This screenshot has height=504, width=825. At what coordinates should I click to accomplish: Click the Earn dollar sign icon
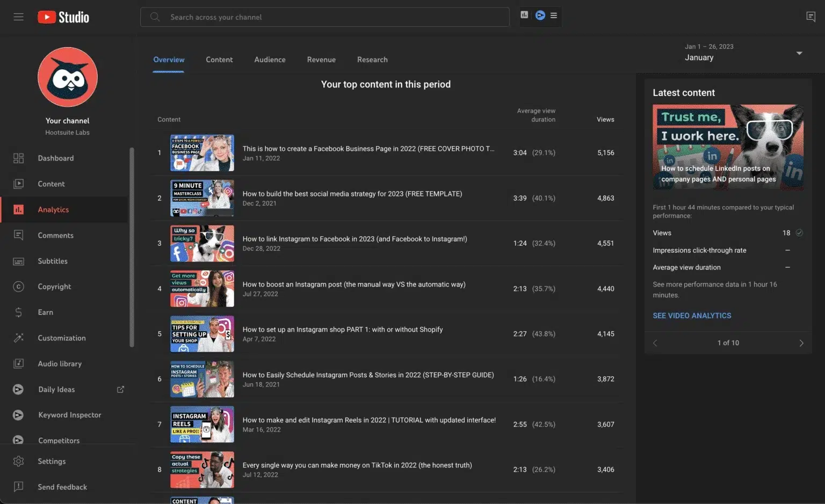click(x=18, y=312)
